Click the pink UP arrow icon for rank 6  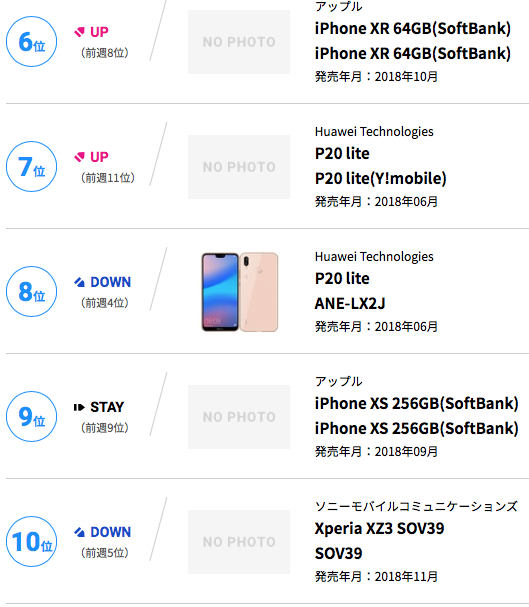point(79,32)
